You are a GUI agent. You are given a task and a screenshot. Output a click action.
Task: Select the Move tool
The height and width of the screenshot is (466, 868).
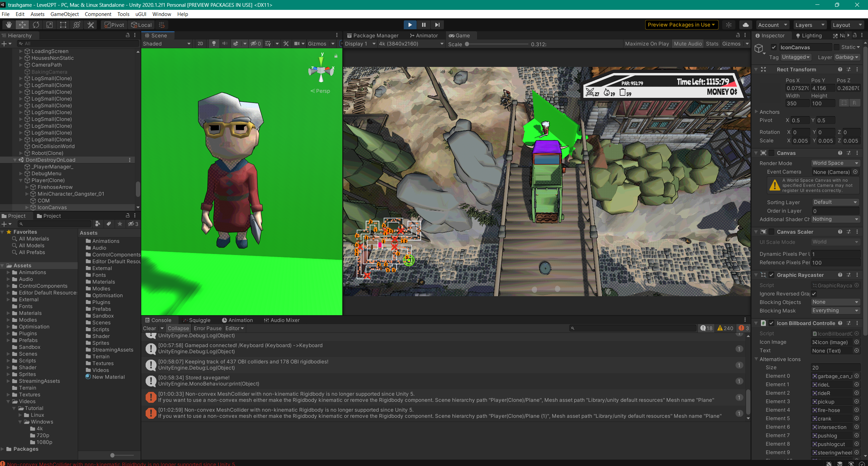click(22, 25)
